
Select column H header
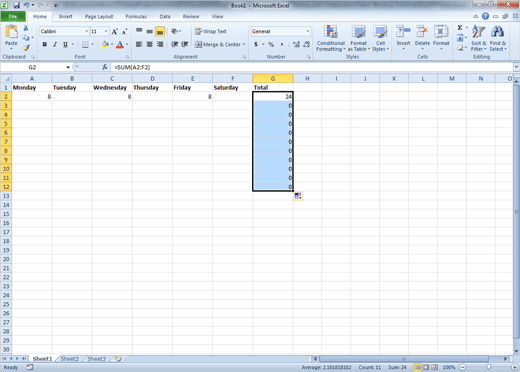coord(307,79)
